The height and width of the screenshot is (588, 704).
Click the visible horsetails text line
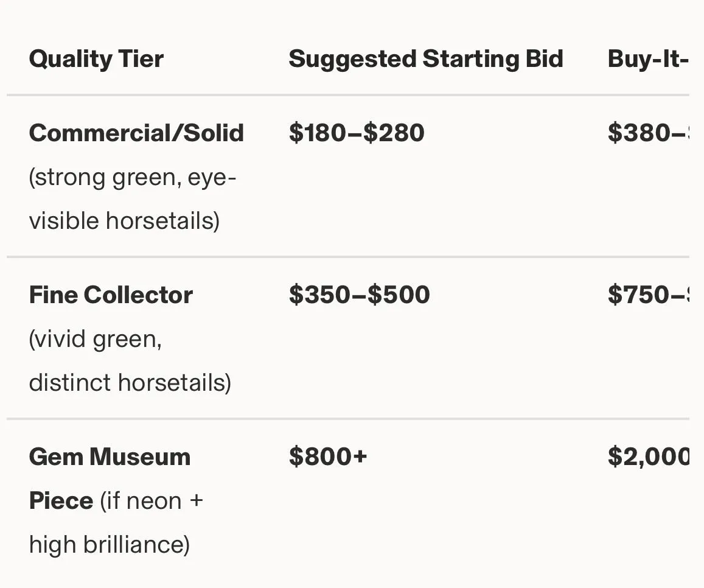(124, 221)
